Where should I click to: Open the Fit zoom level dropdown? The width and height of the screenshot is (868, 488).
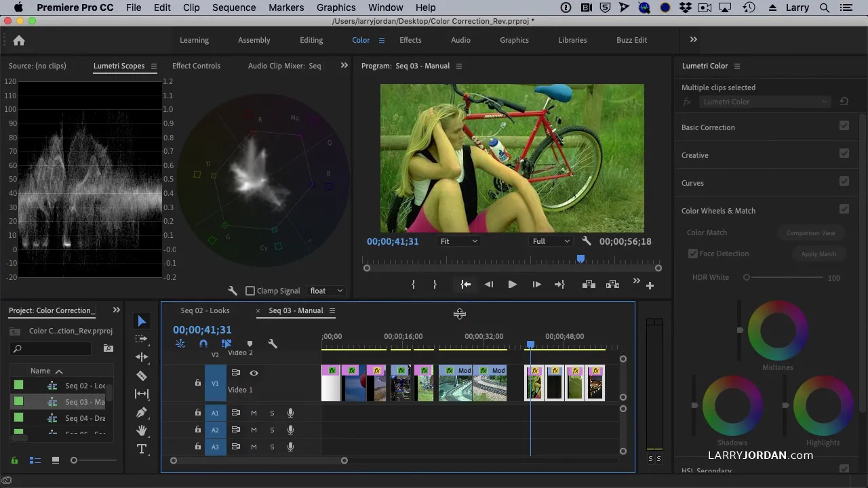click(458, 241)
